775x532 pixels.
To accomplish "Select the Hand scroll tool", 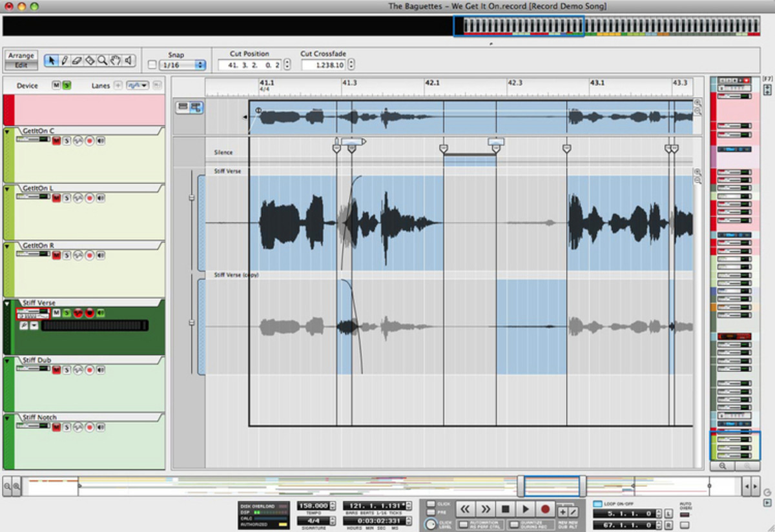I will tap(116, 61).
